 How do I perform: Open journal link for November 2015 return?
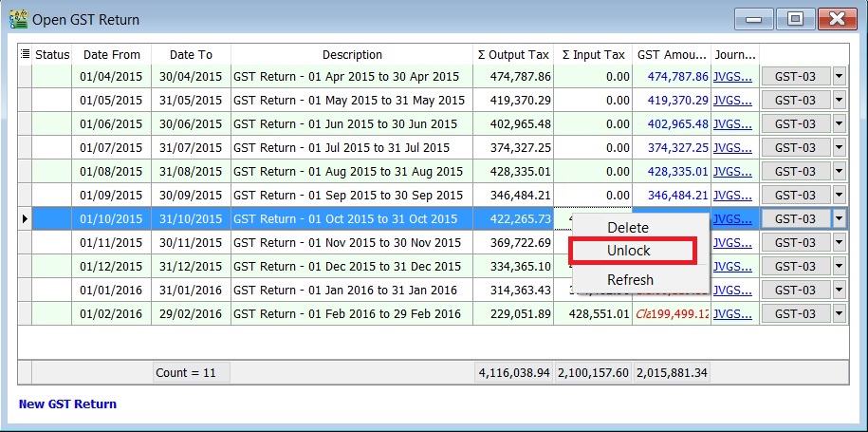click(733, 243)
